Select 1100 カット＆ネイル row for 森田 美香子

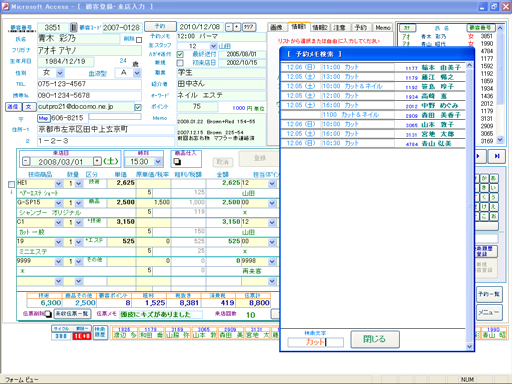[373, 115]
